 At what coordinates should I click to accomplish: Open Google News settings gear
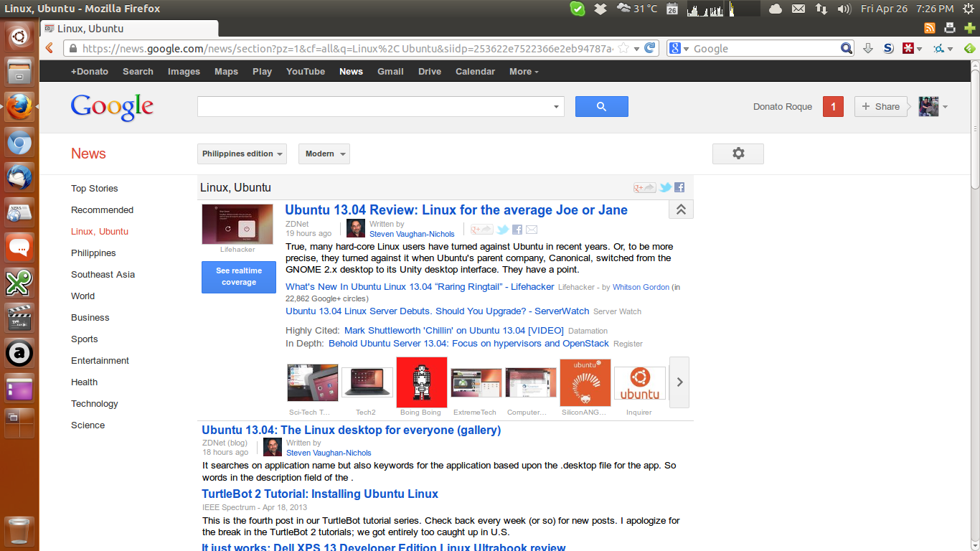pyautogui.click(x=738, y=154)
